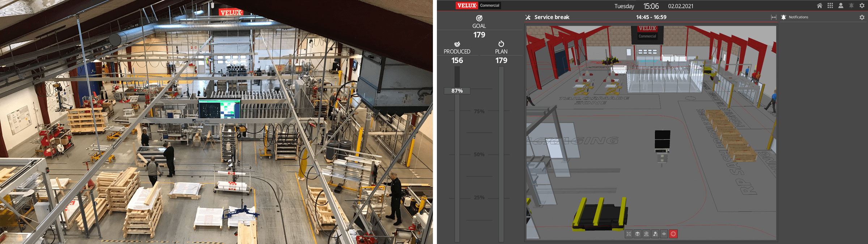Toggle the floor grid layer
868x244 pixels.
(x=664, y=234)
